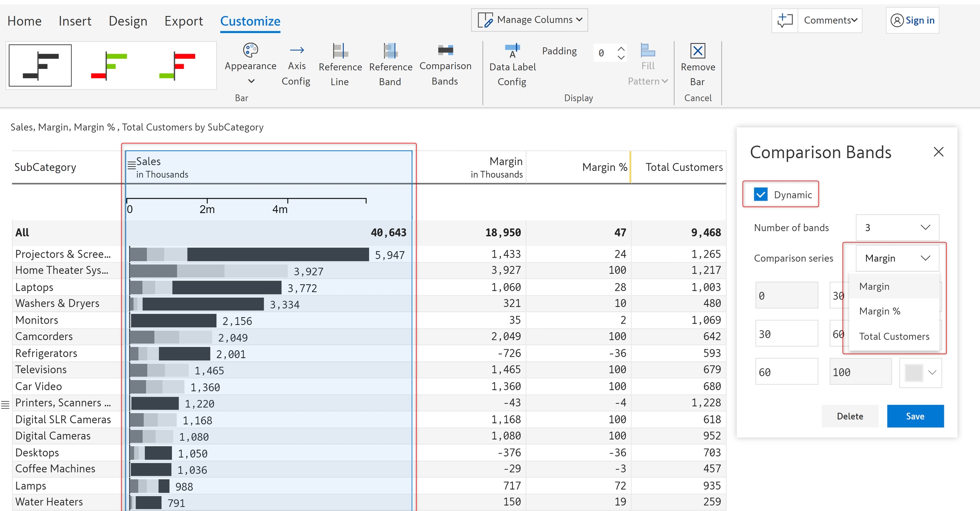Select Margin % from comparison series list

(879, 311)
